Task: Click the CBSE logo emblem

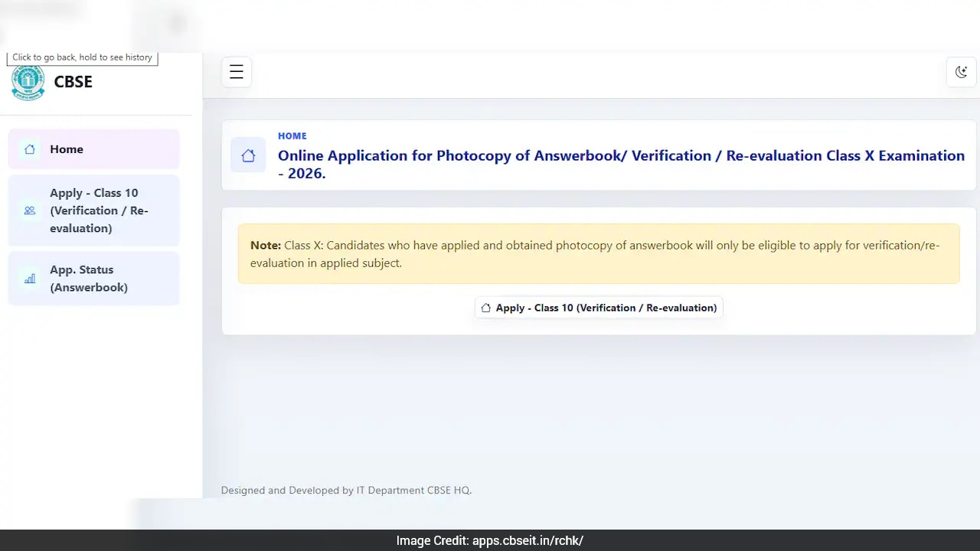Action: tap(28, 83)
